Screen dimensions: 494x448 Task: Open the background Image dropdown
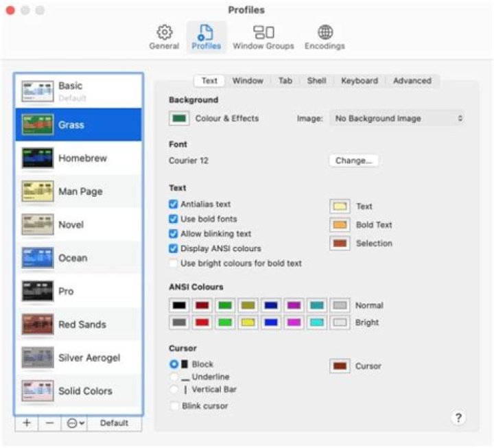pyautogui.click(x=397, y=119)
